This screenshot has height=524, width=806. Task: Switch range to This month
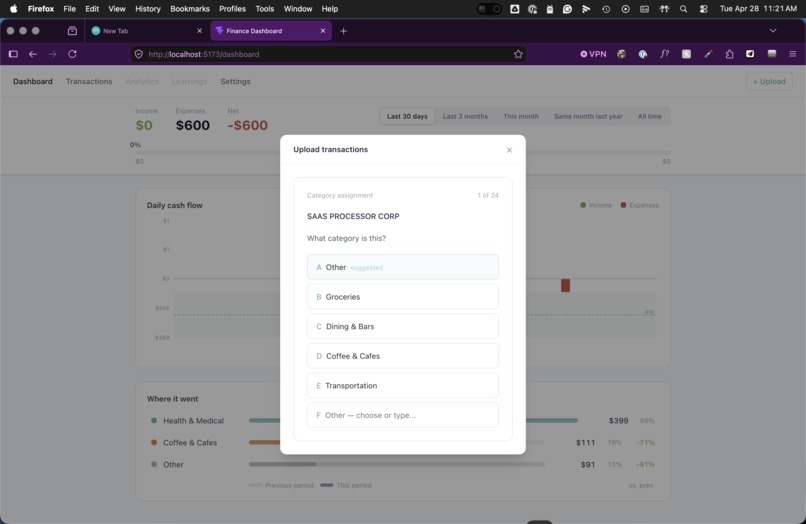point(521,116)
